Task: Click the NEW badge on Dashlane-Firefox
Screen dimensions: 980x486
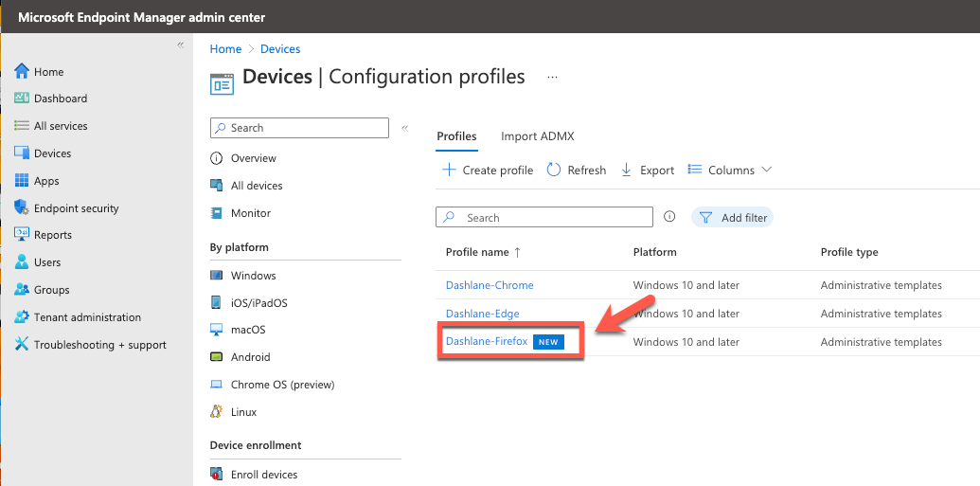Action: tap(549, 342)
